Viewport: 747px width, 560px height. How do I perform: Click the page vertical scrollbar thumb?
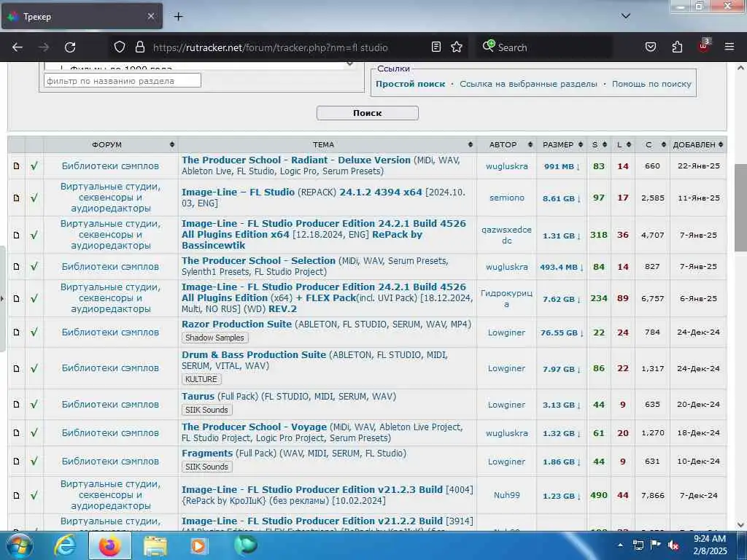tap(740, 207)
